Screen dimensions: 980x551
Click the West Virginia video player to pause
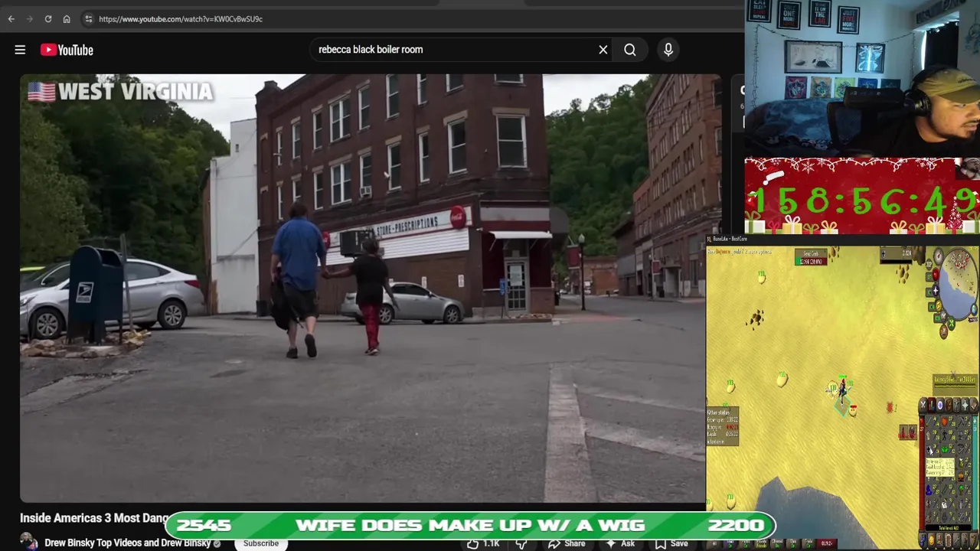[x=371, y=288]
